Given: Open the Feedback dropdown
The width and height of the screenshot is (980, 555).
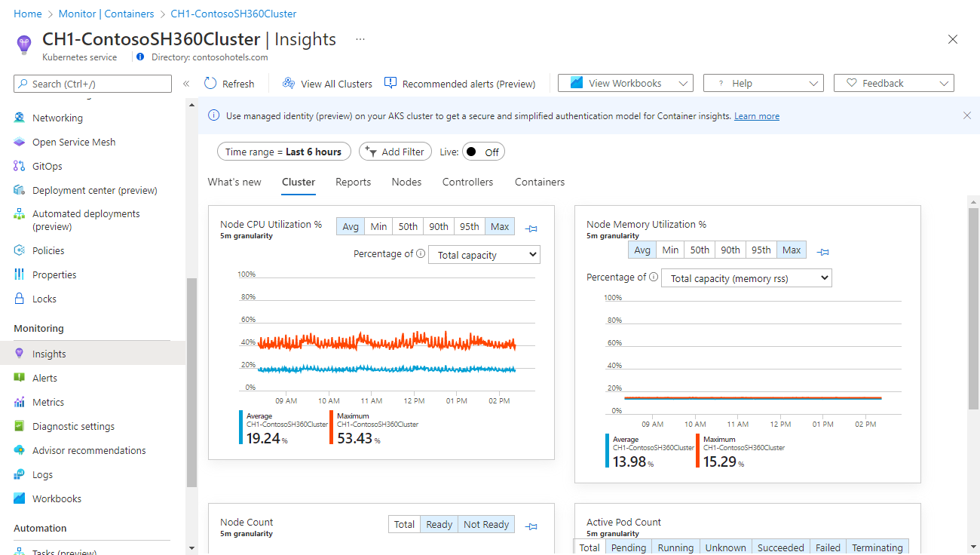Looking at the screenshot, I should pos(894,83).
